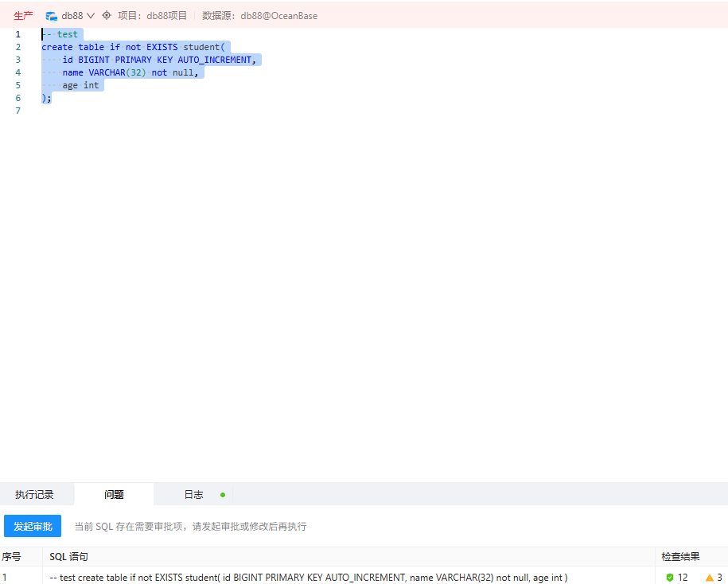
Task: Click the 生产 environment tag
Action: (23, 16)
